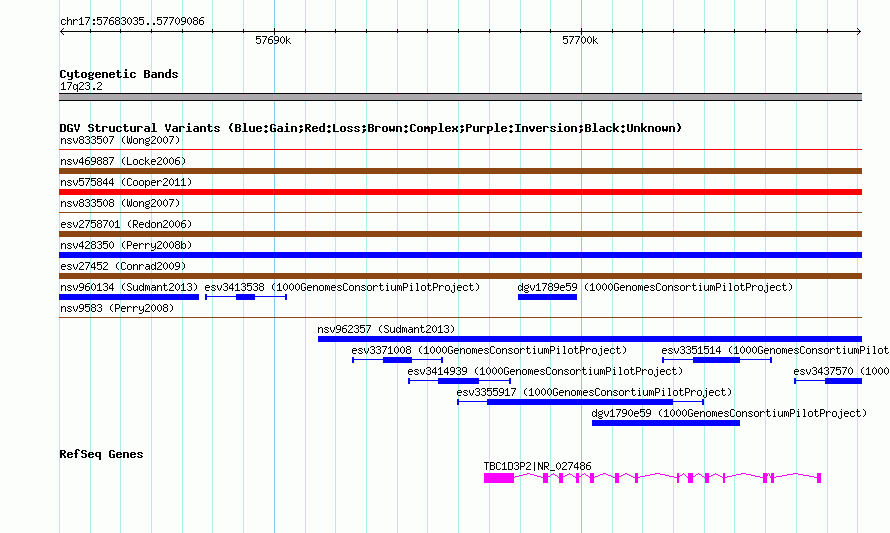
Task: Click the 57690k ruler tick label
Action: [273, 40]
